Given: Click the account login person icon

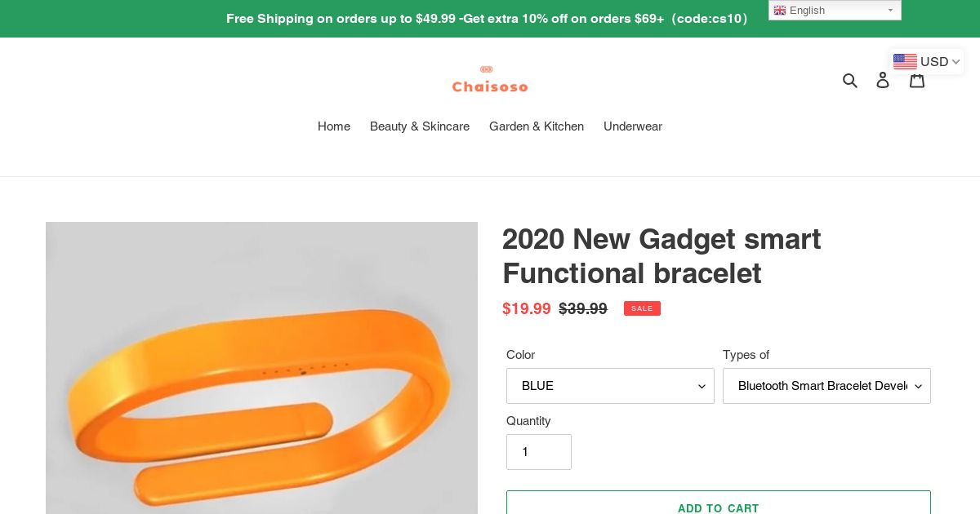Looking at the screenshot, I should (883, 80).
